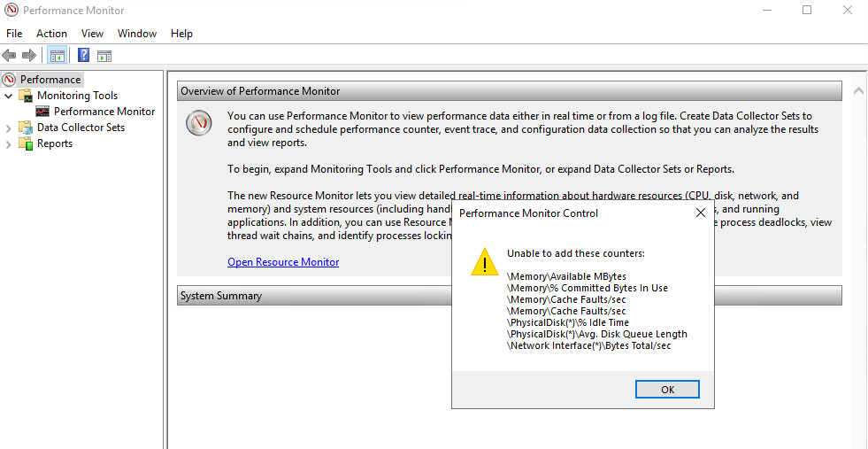868x449 pixels.
Task: Open the Window menu
Action: click(137, 34)
